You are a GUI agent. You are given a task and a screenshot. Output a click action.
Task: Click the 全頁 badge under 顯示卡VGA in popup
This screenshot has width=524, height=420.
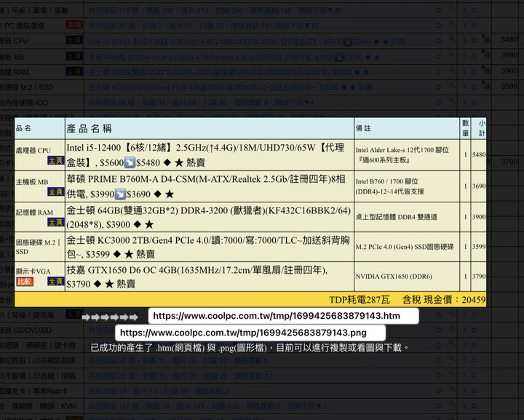(x=55, y=282)
